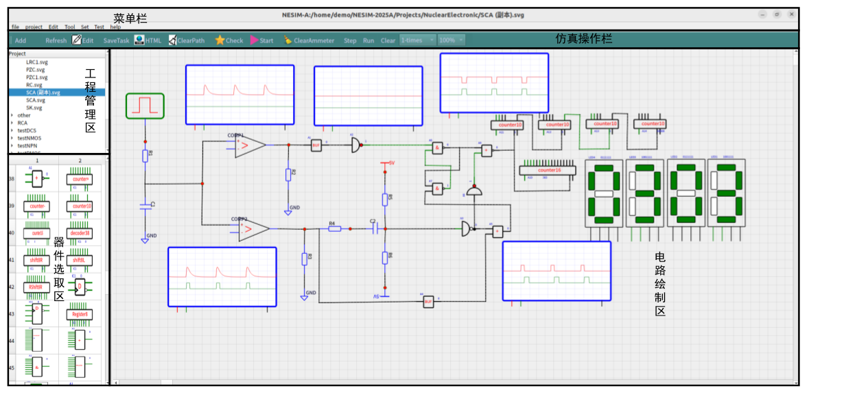This screenshot has height=404, width=868.
Task: Open the project menu
Action: click(x=34, y=27)
